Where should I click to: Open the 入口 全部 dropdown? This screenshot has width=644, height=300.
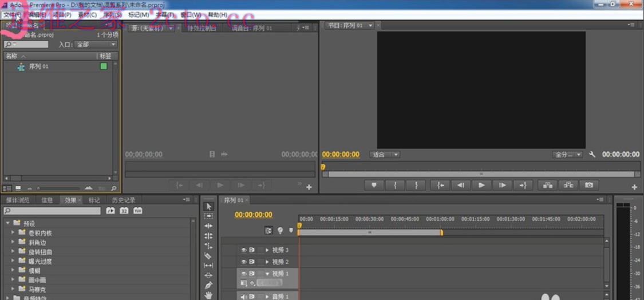(96, 45)
